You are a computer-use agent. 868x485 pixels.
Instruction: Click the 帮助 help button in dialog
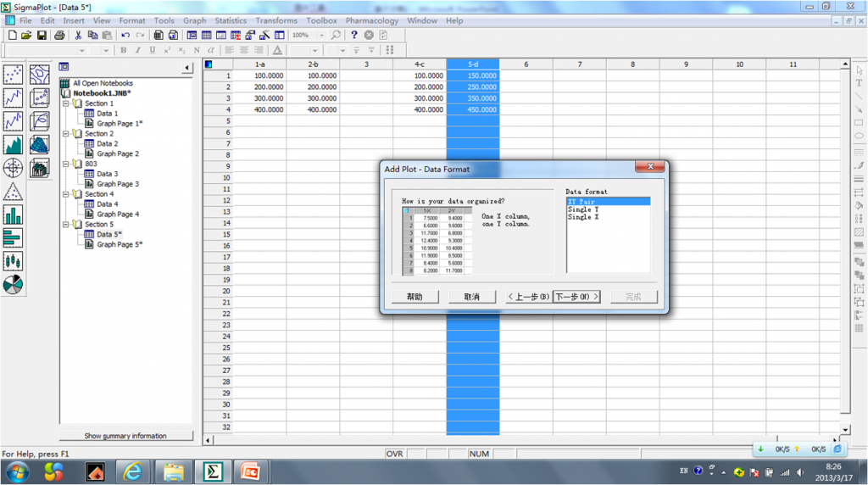[415, 297]
